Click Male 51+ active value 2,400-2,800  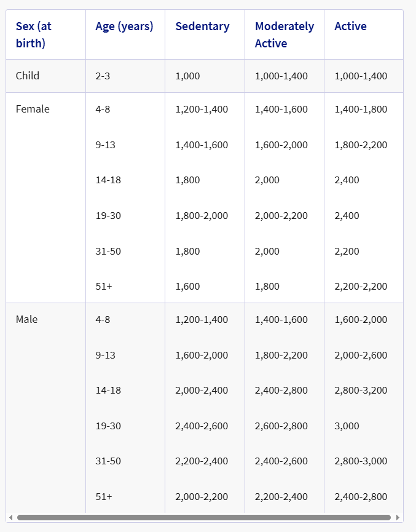(x=361, y=496)
